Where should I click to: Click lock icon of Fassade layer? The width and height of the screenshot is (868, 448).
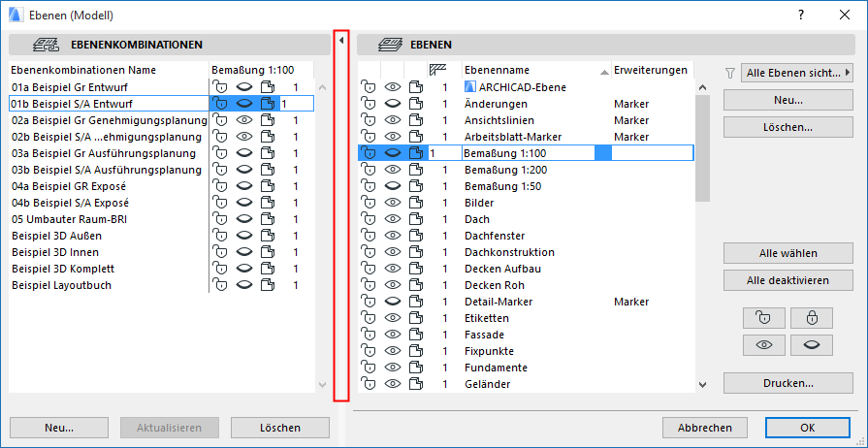(369, 335)
